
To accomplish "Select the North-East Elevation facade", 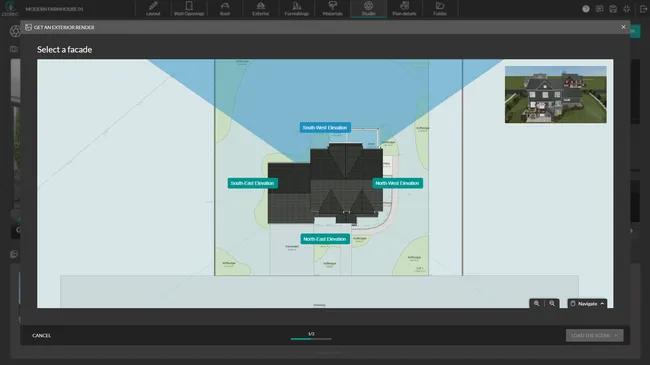I will coord(325,239).
